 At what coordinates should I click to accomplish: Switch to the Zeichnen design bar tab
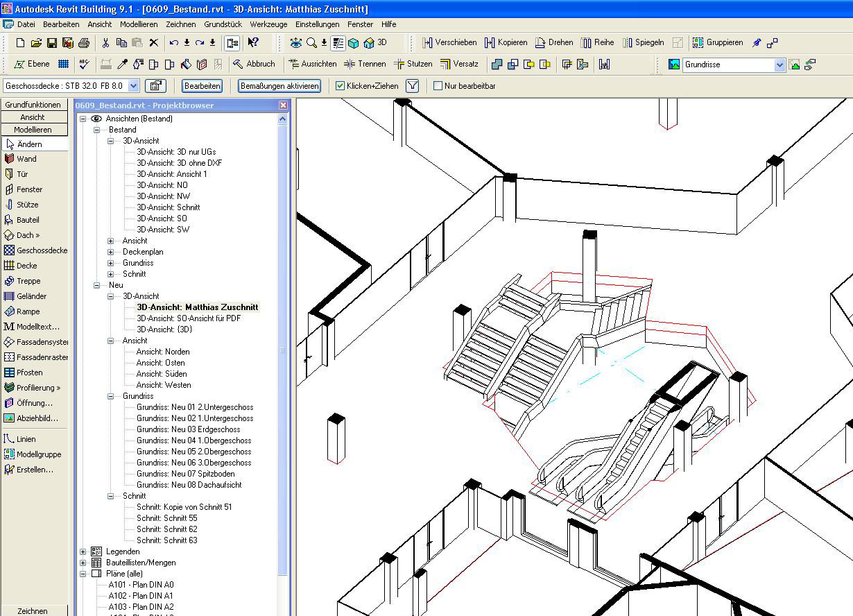33,611
